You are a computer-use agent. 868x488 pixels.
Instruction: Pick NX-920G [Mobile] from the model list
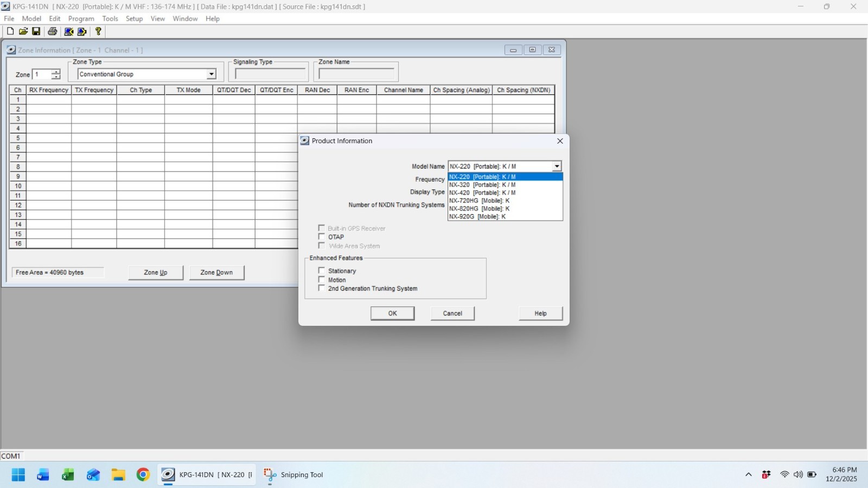coord(505,216)
